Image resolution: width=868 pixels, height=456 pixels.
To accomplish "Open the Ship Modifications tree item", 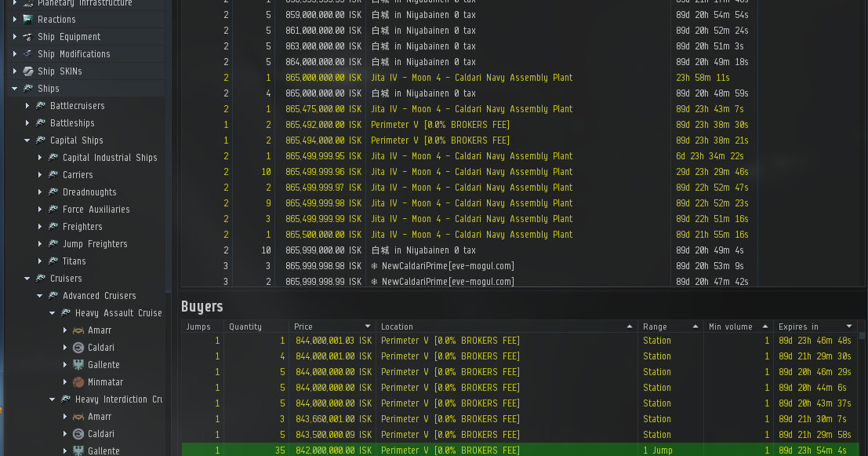I will click(74, 53).
